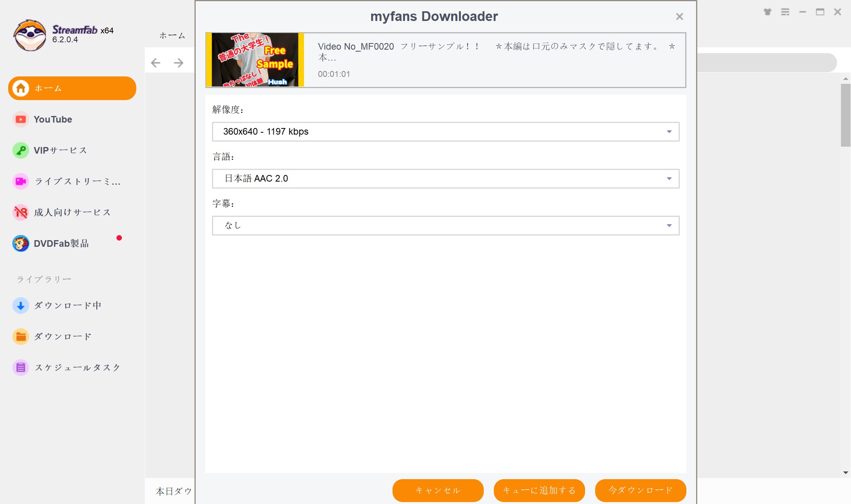Click the home icon in orange button
Image resolution: width=851 pixels, height=504 pixels.
tap(21, 88)
